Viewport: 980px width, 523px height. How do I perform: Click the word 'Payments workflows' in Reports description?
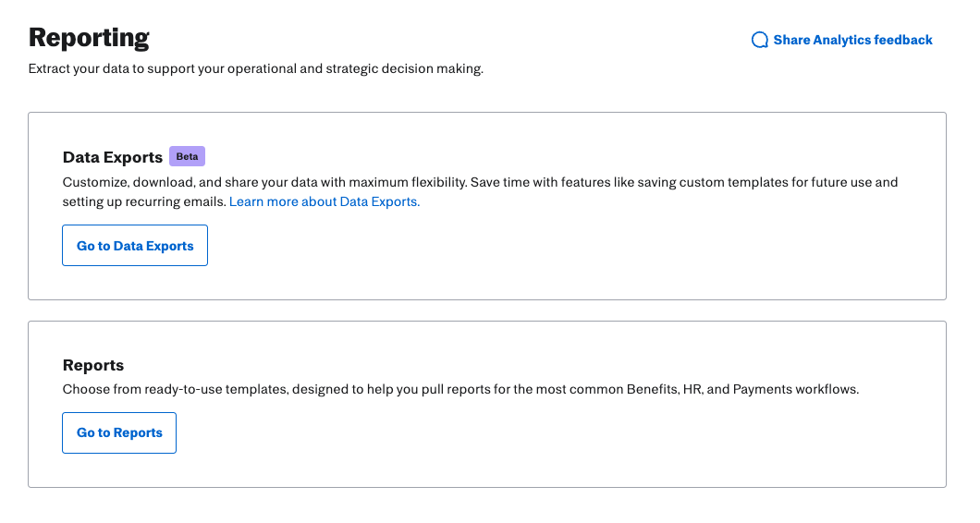[796, 389]
